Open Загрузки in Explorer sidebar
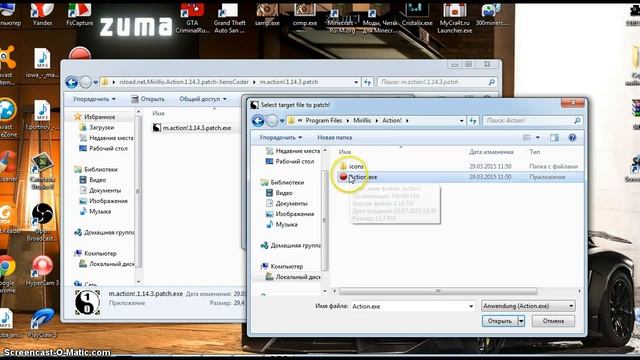The height and width of the screenshot is (360, 640). coord(97,127)
